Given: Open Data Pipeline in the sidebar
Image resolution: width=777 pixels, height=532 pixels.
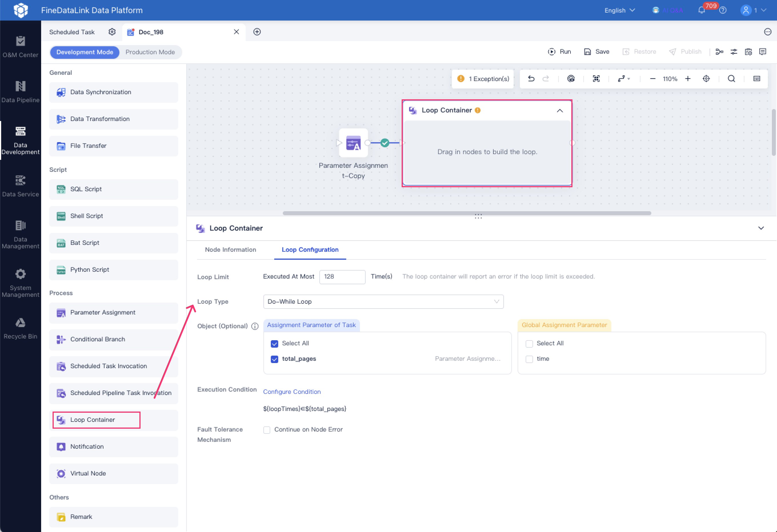Looking at the screenshot, I should pos(20,92).
